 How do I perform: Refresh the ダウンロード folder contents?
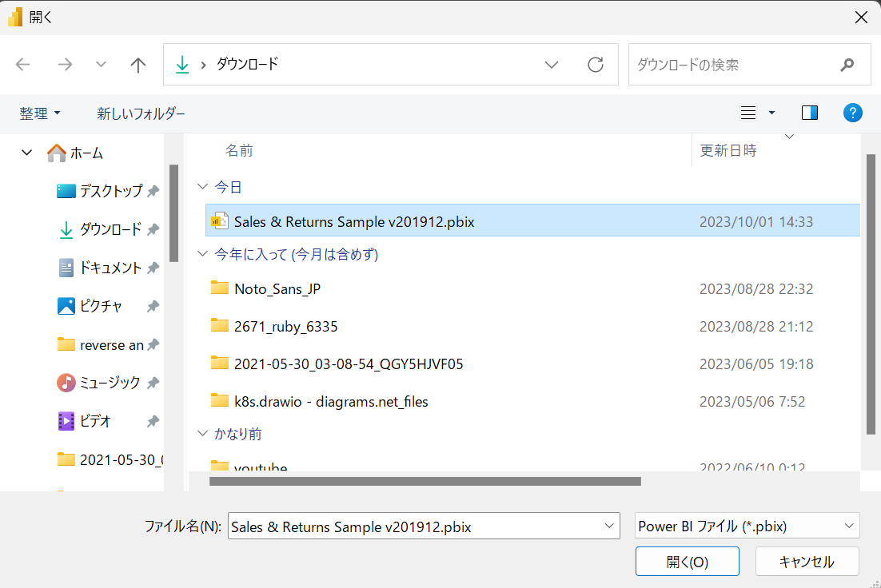pyautogui.click(x=595, y=64)
